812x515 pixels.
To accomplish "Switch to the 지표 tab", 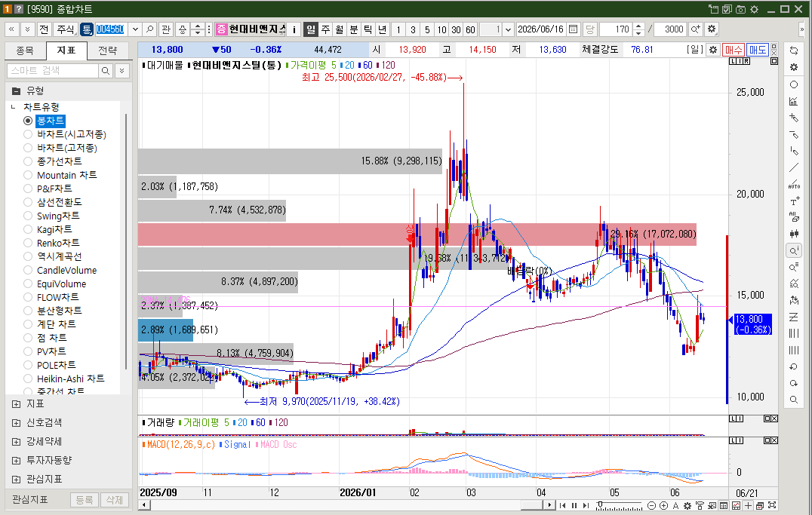I will (66, 51).
